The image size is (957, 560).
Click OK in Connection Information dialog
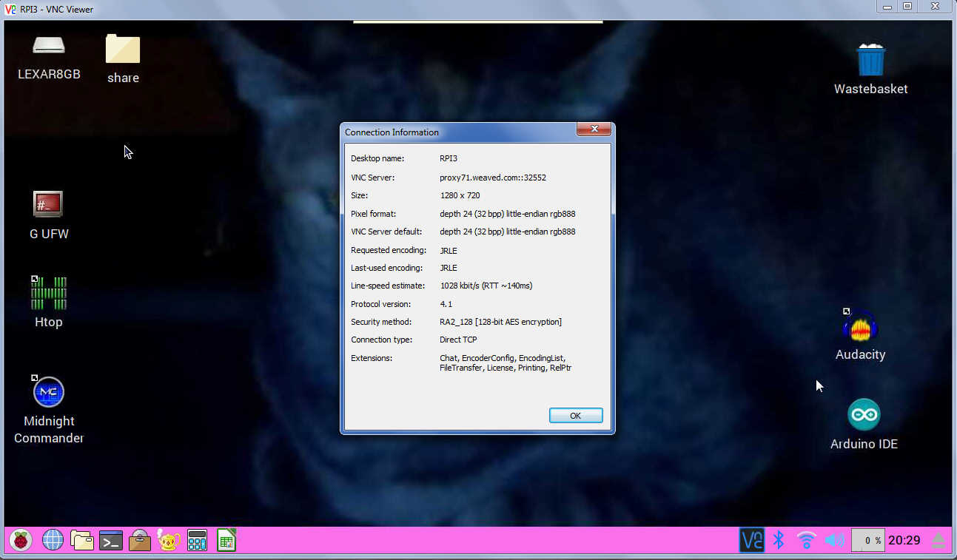pyautogui.click(x=575, y=416)
